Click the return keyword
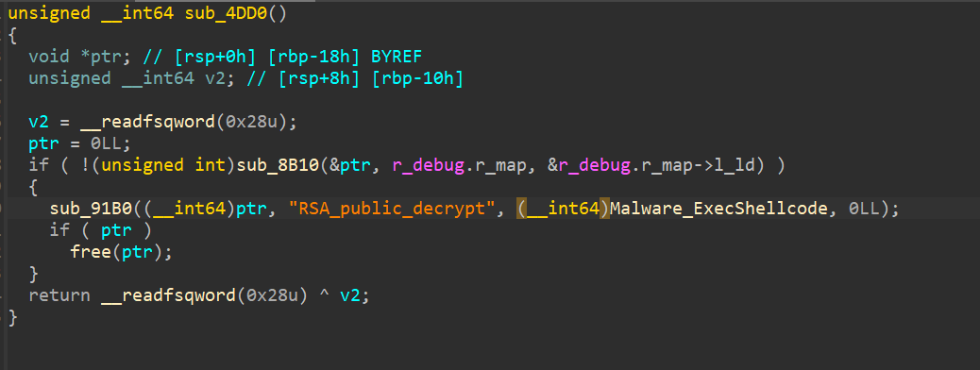This screenshot has height=370, width=980. [59, 295]
